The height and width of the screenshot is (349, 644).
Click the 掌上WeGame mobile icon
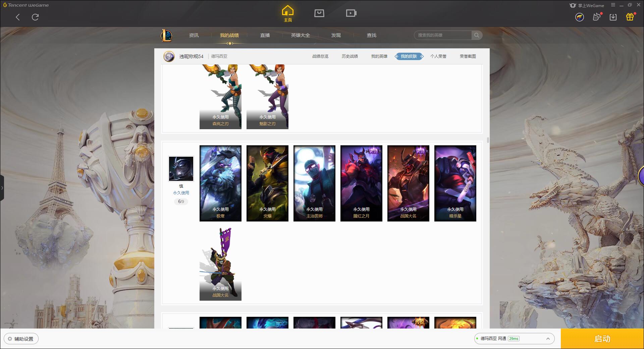(573, 5)
